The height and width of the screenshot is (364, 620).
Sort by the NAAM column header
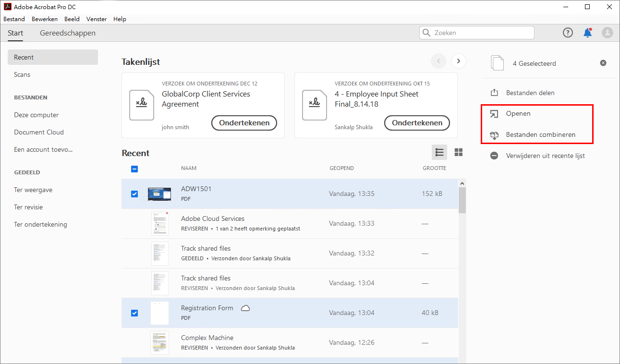(189, 168)
